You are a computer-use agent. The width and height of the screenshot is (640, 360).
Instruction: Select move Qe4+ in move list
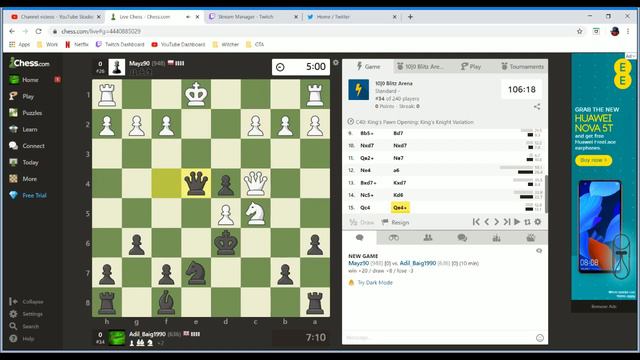click(400, 208)
